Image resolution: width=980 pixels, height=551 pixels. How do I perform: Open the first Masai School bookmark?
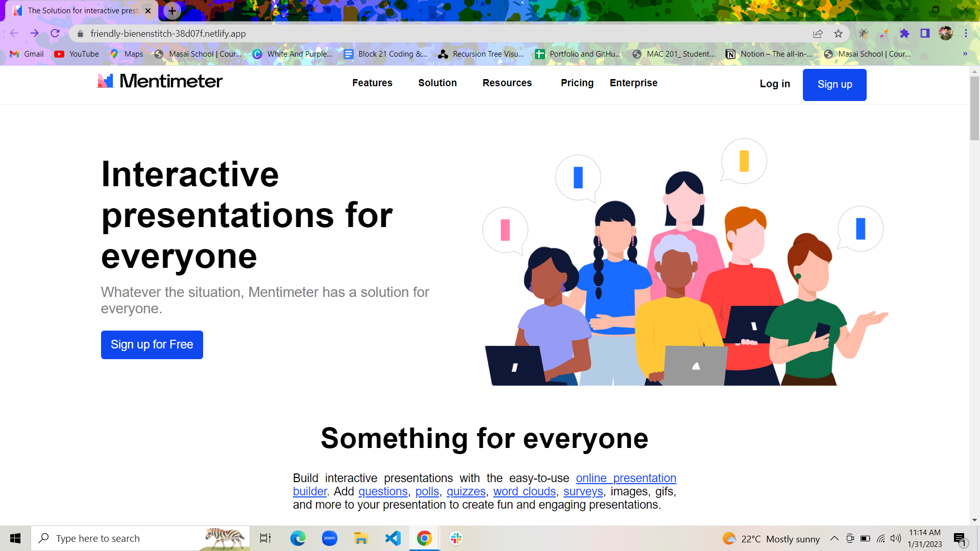(198, 54)
